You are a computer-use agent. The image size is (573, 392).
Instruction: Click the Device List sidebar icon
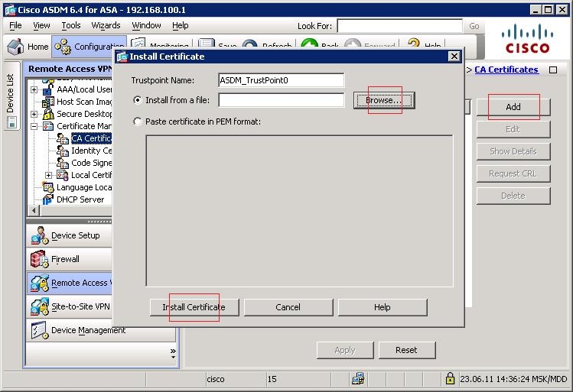coord(11,122)
